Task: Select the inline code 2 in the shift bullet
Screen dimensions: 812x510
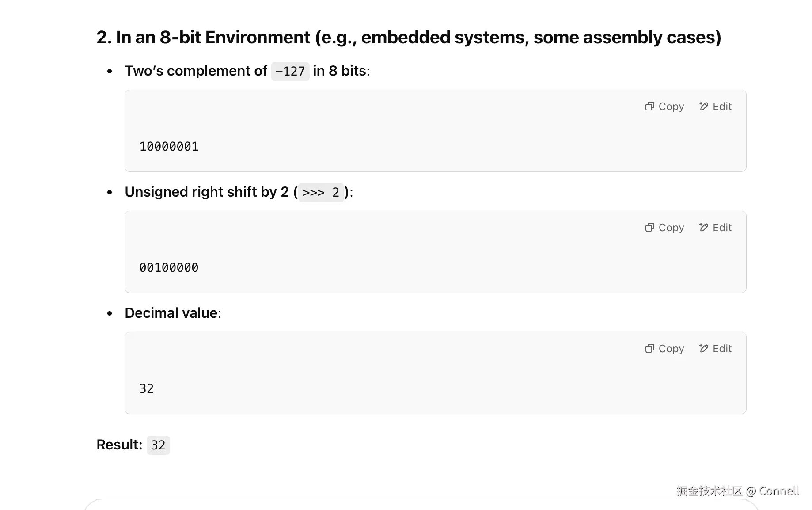Action: point(336,192)
